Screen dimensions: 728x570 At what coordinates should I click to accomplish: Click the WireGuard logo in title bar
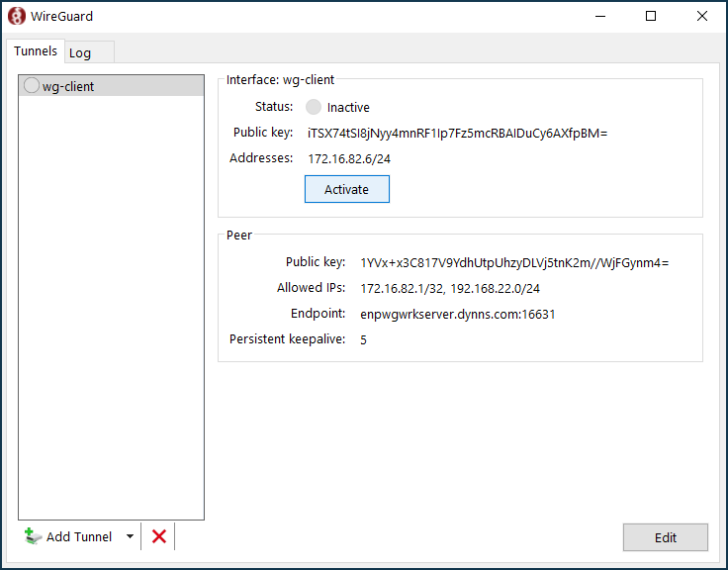(x=17, y=16)
